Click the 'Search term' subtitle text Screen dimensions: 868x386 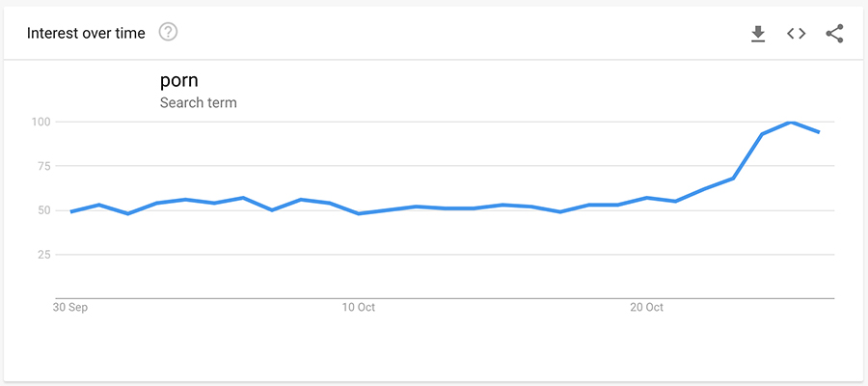tap(198, 102)
